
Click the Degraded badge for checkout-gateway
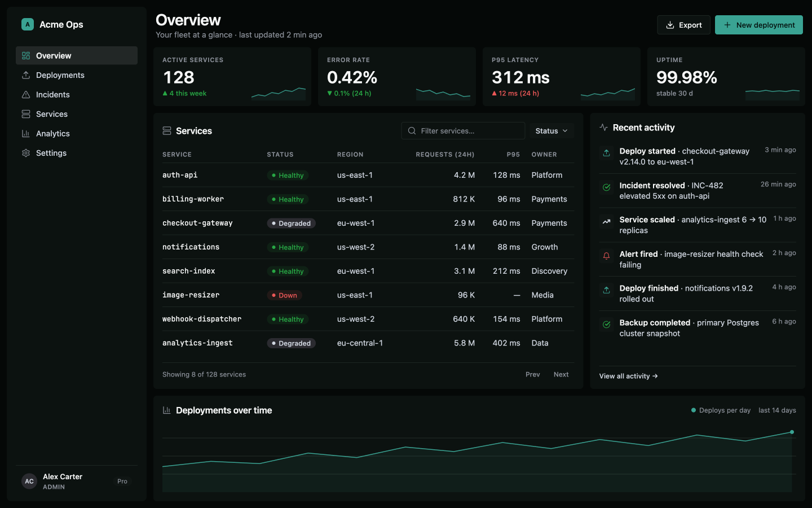click(x=291, y=223)
